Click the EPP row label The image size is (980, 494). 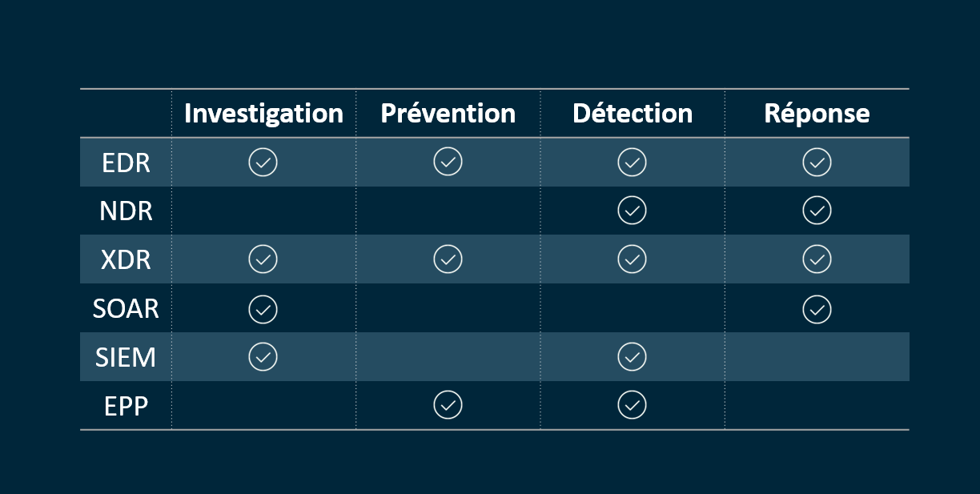click(126, 406)
